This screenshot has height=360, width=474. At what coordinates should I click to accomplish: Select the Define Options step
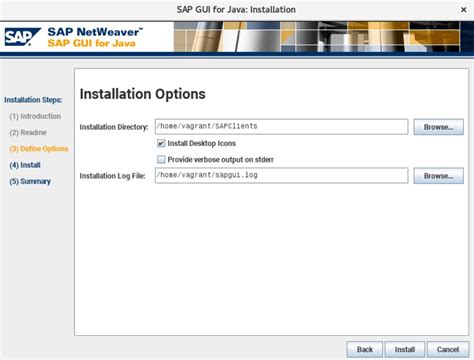pyautogui.click(x=39, y=149)
